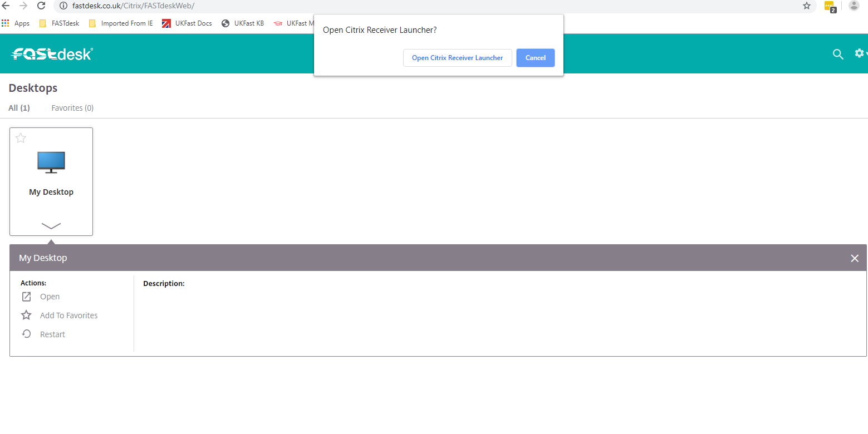Launch the My Desktop monitor icon
The image size is (868, 434).
[x=51, y=162]
